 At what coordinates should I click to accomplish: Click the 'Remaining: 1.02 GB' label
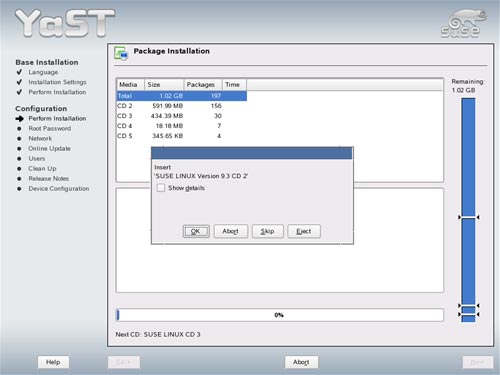click(468, 86)
